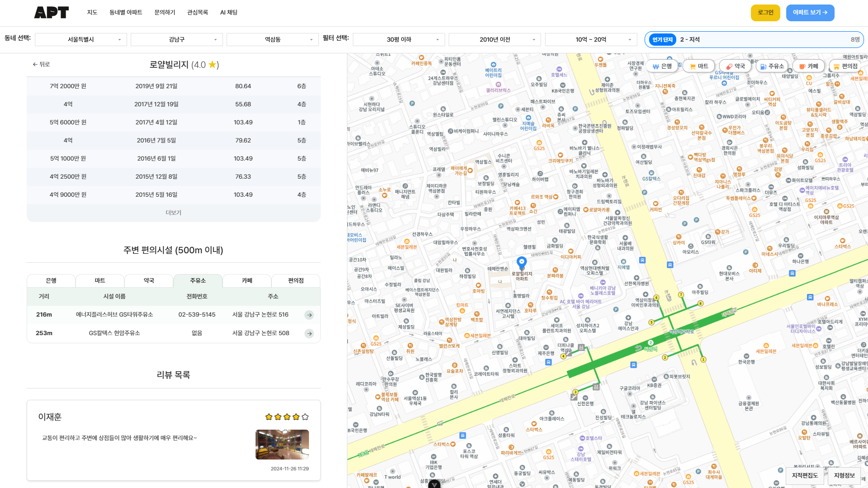Show 주유소 markers on the map

point(772,66)
